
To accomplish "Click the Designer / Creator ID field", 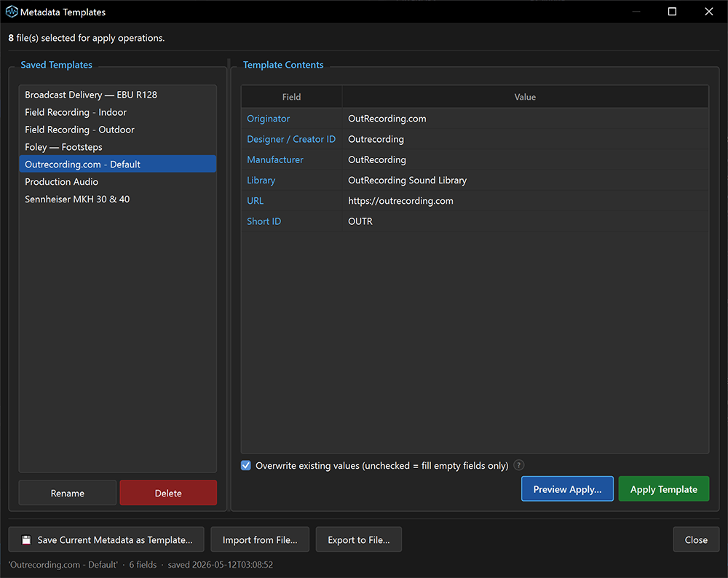I will click(291, 139).
